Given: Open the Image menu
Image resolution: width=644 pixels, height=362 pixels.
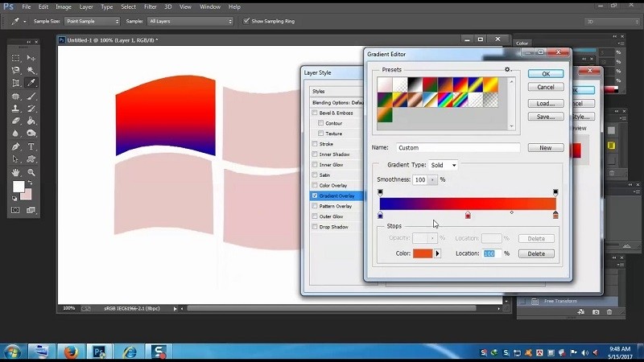Looking at the screenshot, I should (64, 7).
